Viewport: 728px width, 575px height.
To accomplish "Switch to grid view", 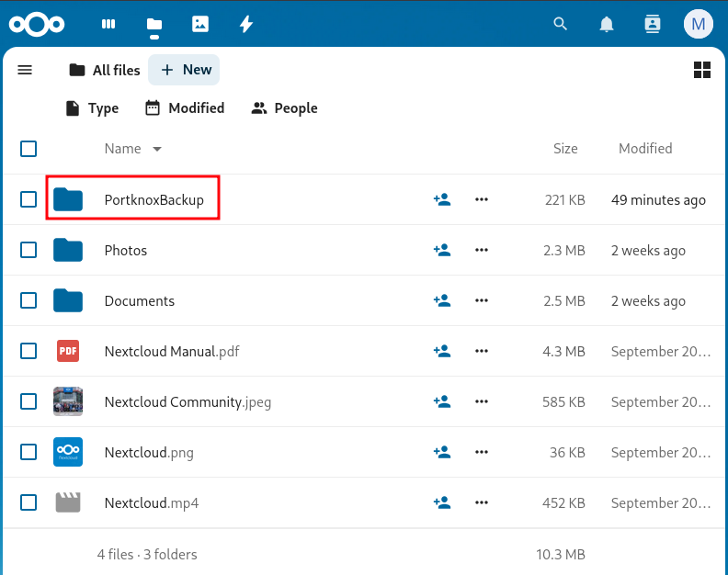I will (x=702, y=70).
